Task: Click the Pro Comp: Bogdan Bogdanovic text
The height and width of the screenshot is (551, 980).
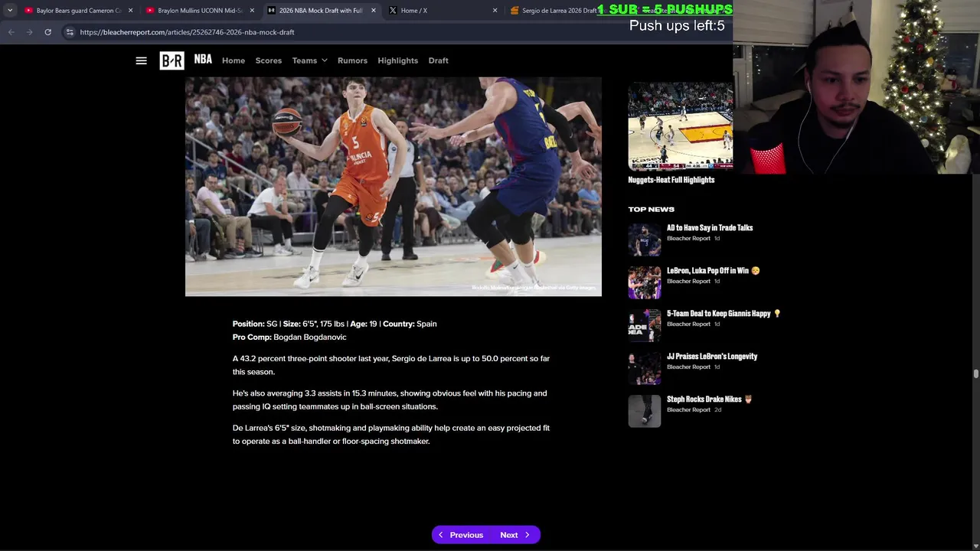Action: pyautogui.click(x=289, y=337)
